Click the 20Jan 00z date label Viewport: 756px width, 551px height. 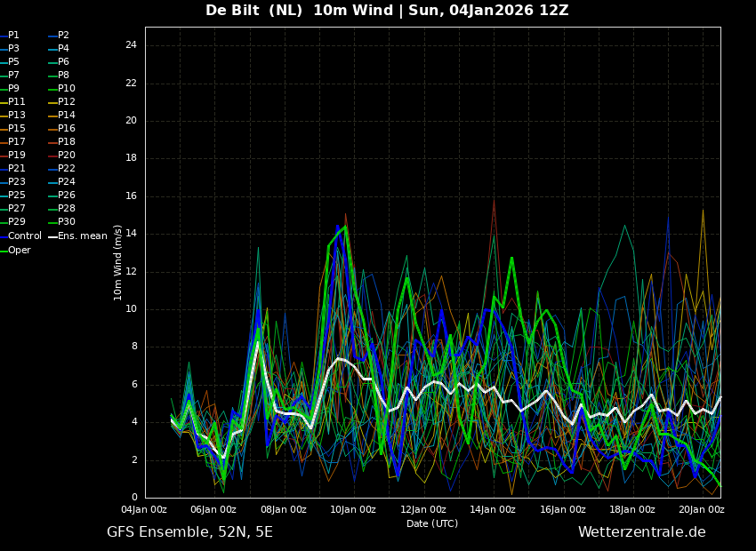click(702, 510)
